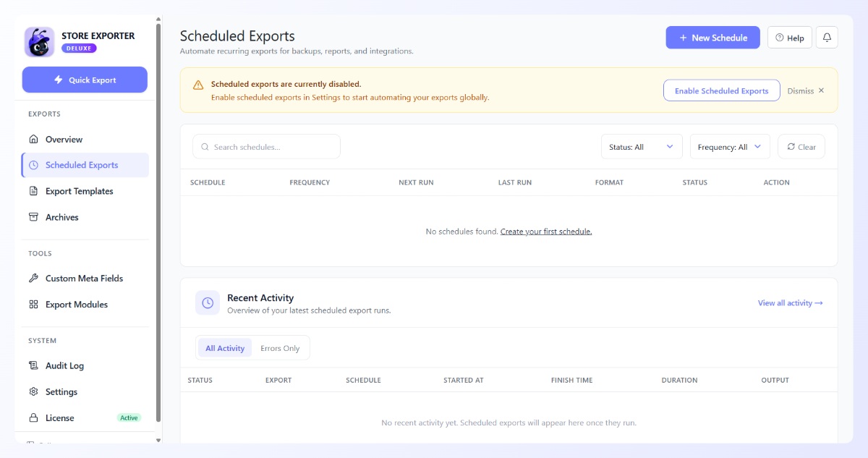Open the License page
The width and height of the screenshot is (868, 458).
(85, 417)
